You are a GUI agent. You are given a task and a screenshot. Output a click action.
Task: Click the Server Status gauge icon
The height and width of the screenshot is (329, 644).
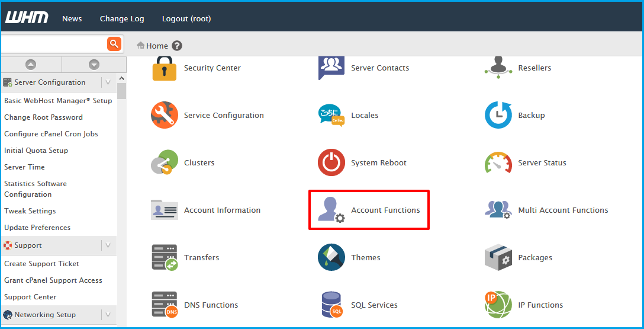(x=498, y=162)
